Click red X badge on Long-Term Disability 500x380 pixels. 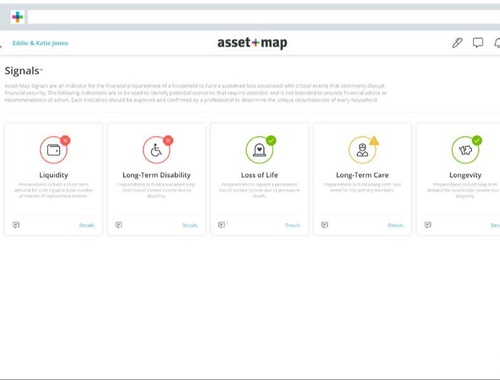[x=168, y=140]
